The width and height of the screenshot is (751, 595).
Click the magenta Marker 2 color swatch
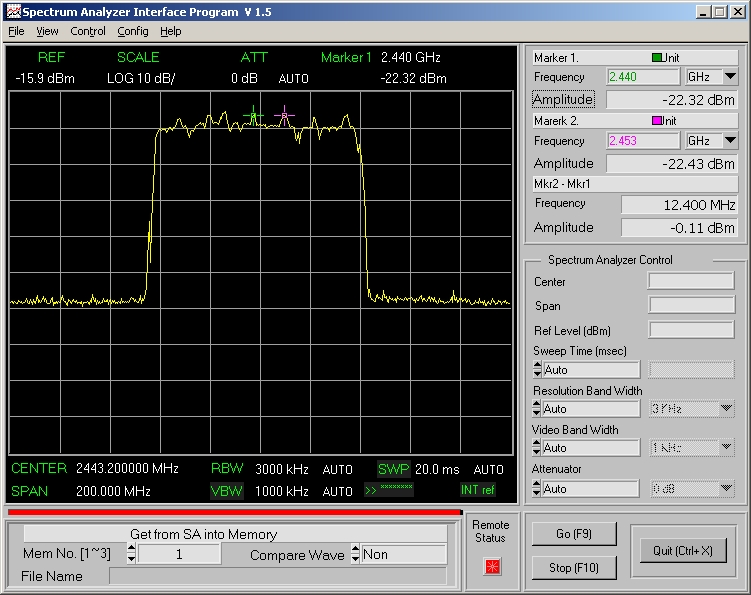coord(657,121)
